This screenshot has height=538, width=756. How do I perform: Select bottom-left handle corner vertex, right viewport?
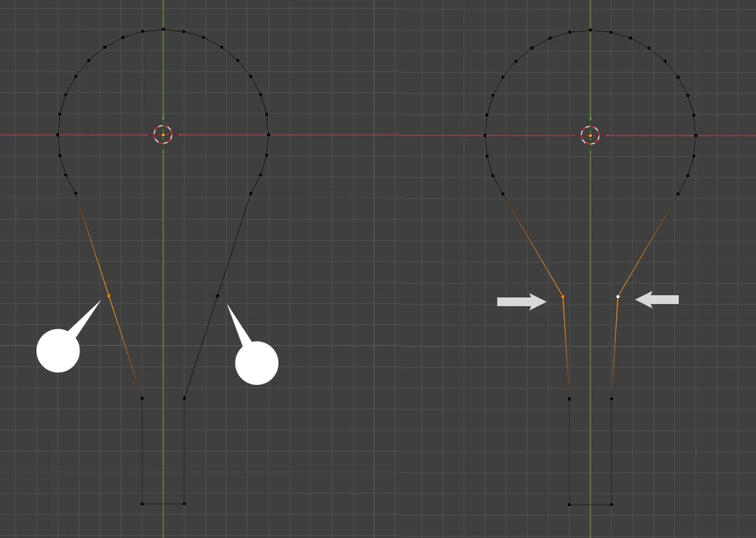[x=569, y=504]
